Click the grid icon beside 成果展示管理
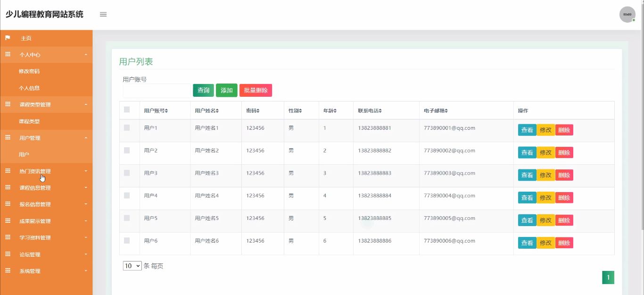 point(8,221)
